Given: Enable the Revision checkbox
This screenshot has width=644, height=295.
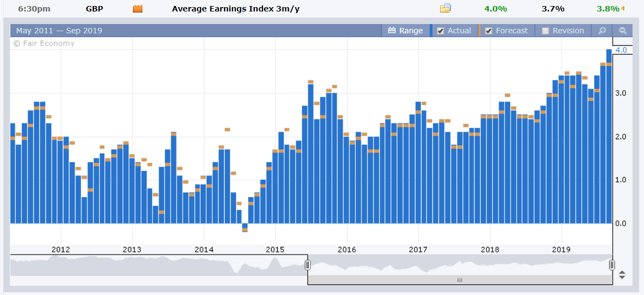Looking at the screenshot, I should (546, 31).
